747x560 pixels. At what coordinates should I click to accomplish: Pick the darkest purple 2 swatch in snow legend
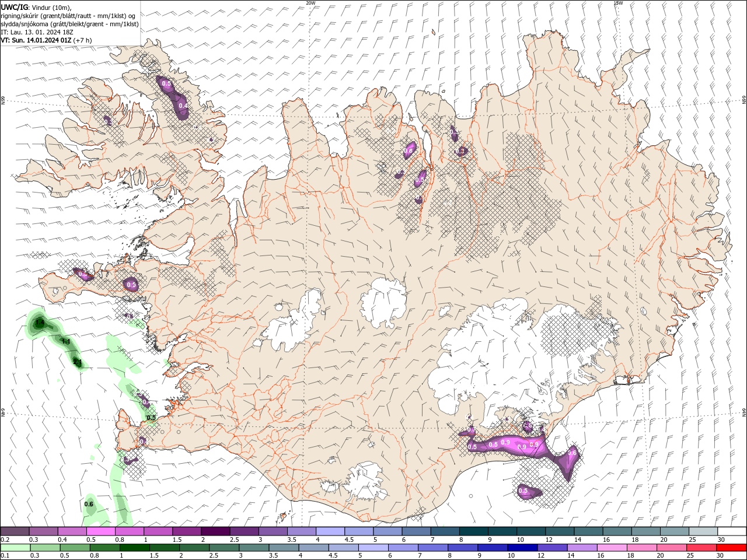coord(215,531)
